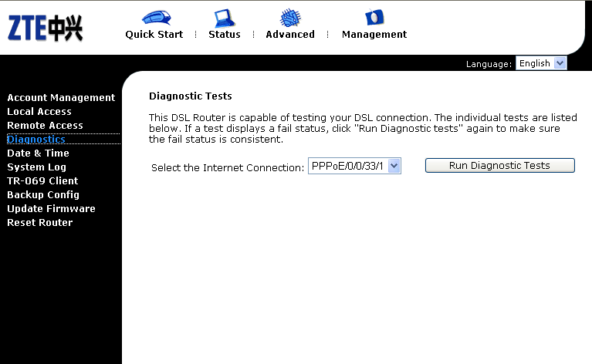Screen dimensions: 592x364
Task: Open the Quick Start menu label
Action: [x=154, y=35]
